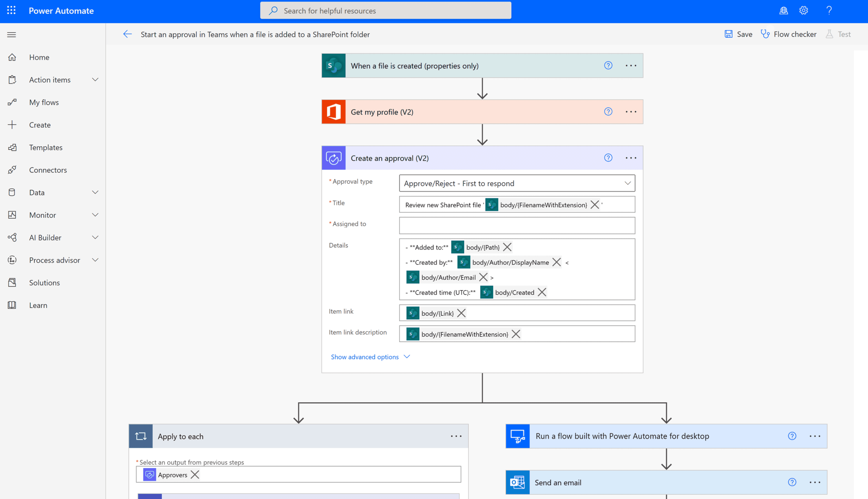The height and width of the screenshot is (499, 868).
Task: Click the environments globe icon
Action: click(x=784, y=10)
